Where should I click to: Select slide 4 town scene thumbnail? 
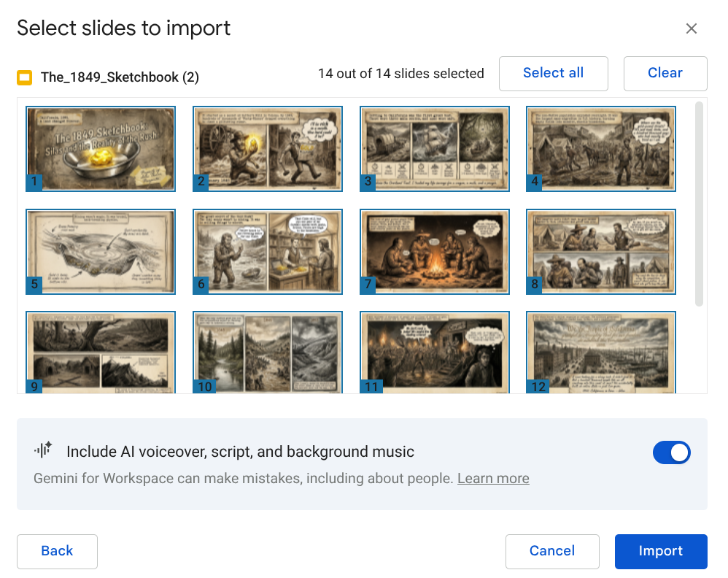601,149
